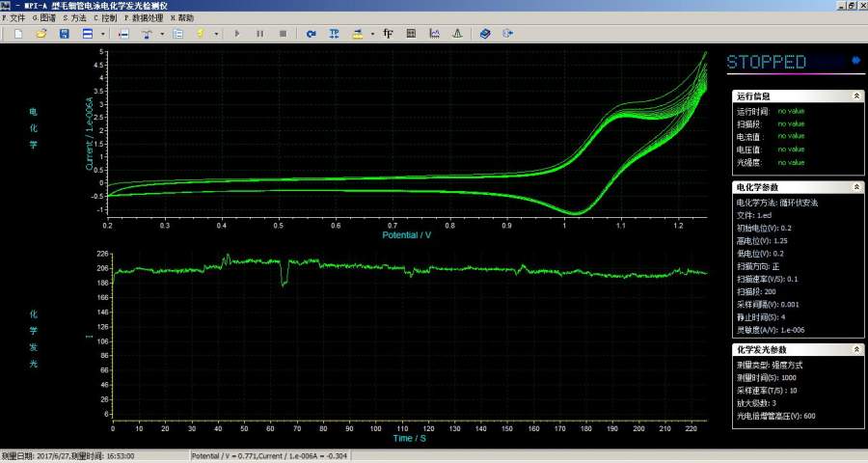Click the fp toolbar icon
Screen dimensions: 868x463
tap(388, 34)
